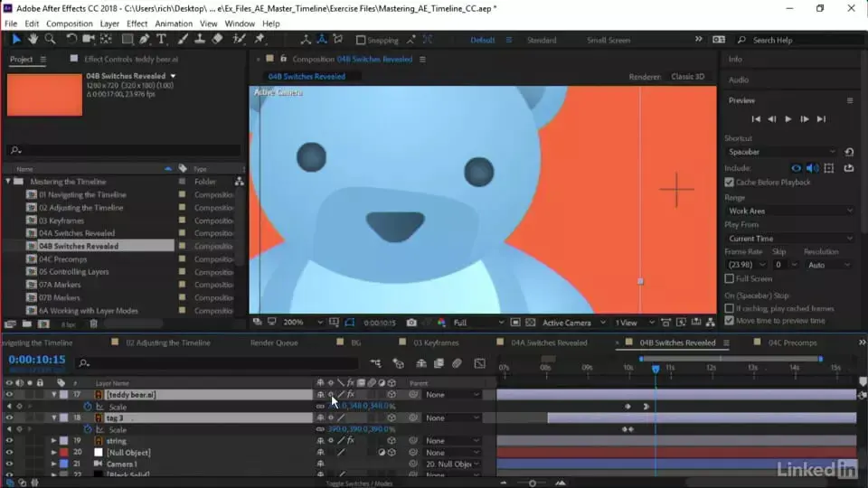
Task: Select the Eraser tool
Action: 217,39
